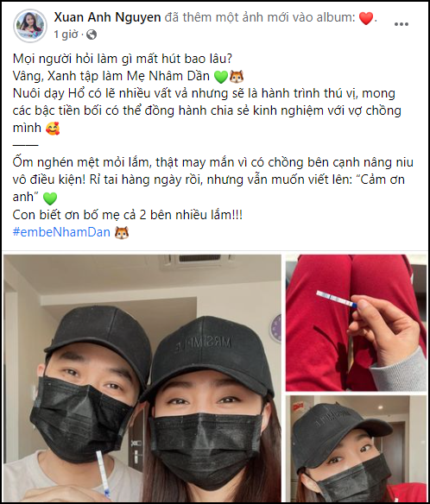Click the red heart album icon
The image size is (430, 504).
(x=366, y=18)
